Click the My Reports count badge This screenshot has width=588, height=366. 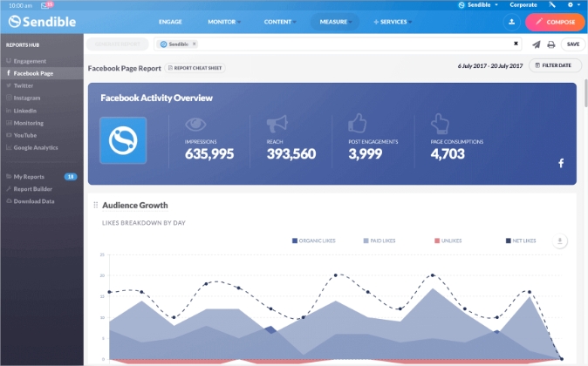tap(71, 177)
